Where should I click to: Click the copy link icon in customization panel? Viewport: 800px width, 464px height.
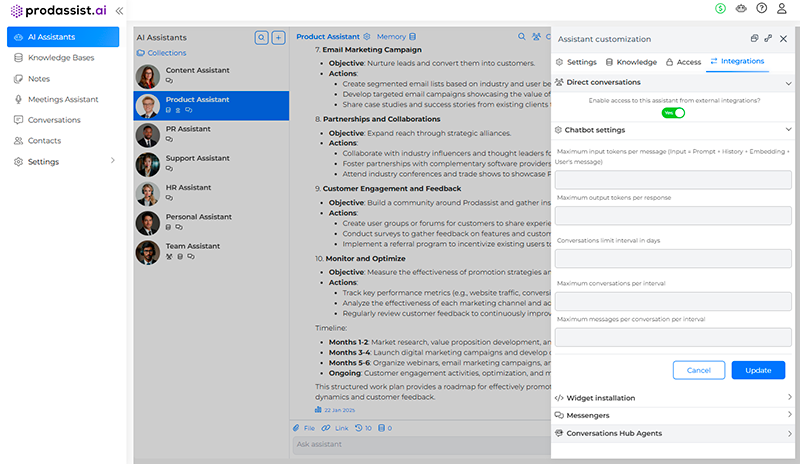tap(768, 38)
